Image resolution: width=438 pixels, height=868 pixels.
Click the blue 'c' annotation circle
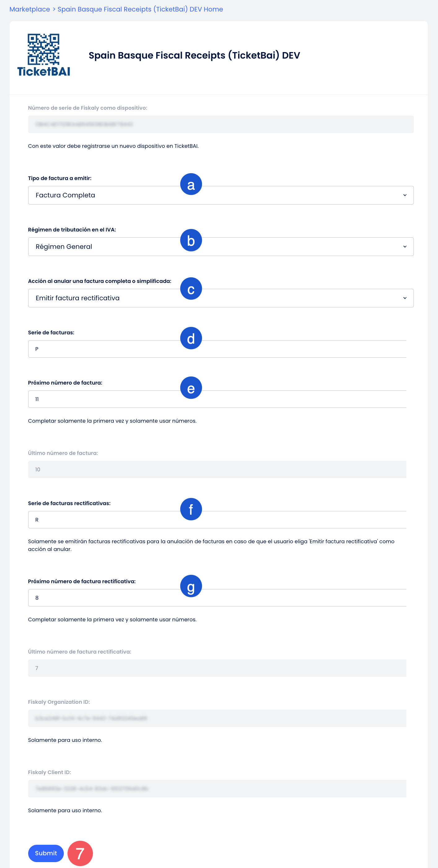(x=191, y=289)
